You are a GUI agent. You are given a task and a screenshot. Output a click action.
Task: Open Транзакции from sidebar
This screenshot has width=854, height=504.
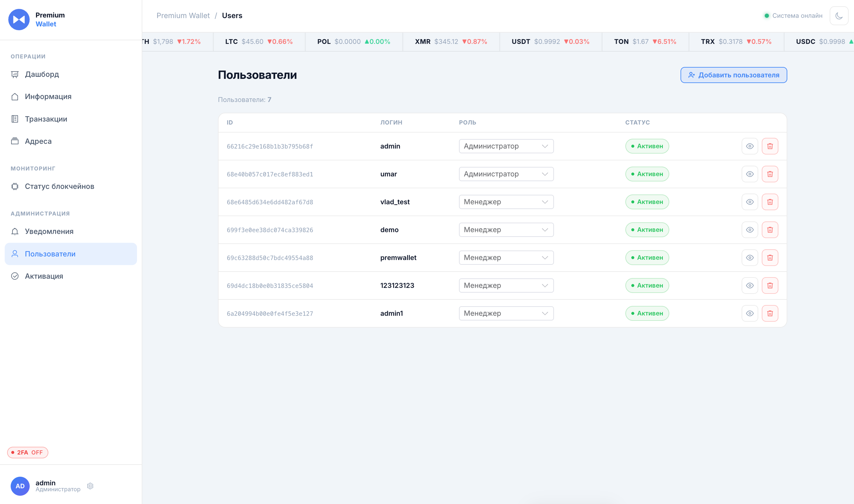pos(71,119)
